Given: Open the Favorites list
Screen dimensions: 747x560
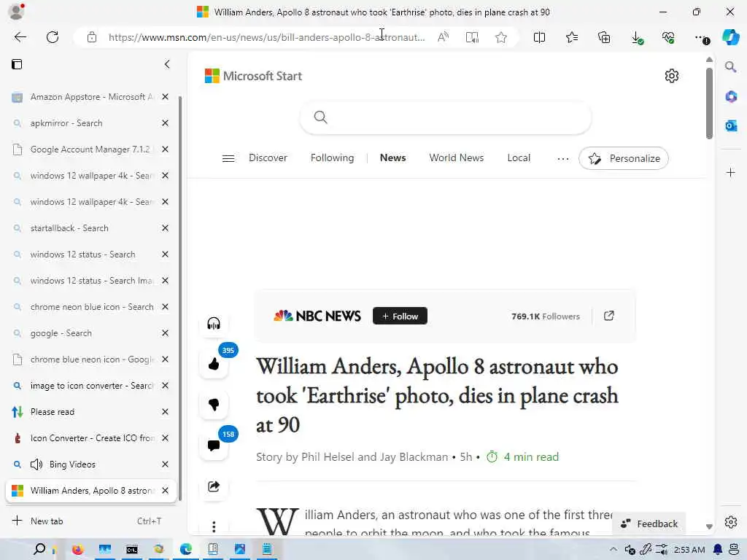Looking at the screenshot, I should 572,37.
